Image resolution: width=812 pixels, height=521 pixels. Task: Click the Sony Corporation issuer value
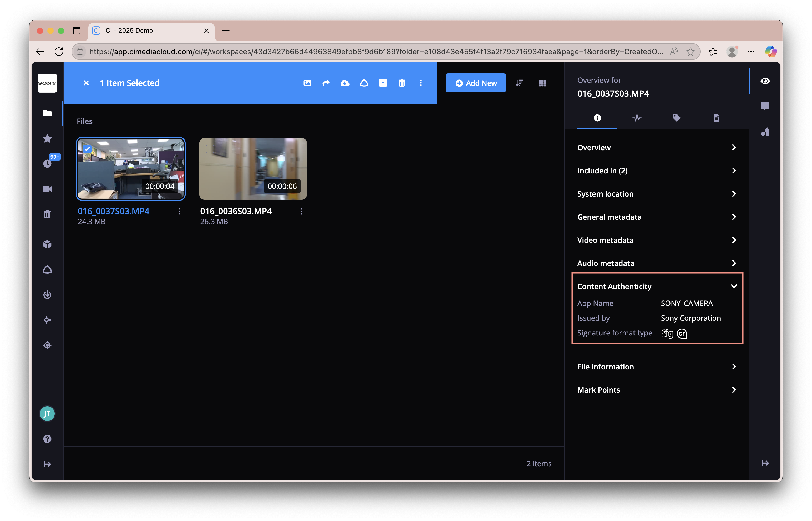pyautogui.click(x=691, y=318)
